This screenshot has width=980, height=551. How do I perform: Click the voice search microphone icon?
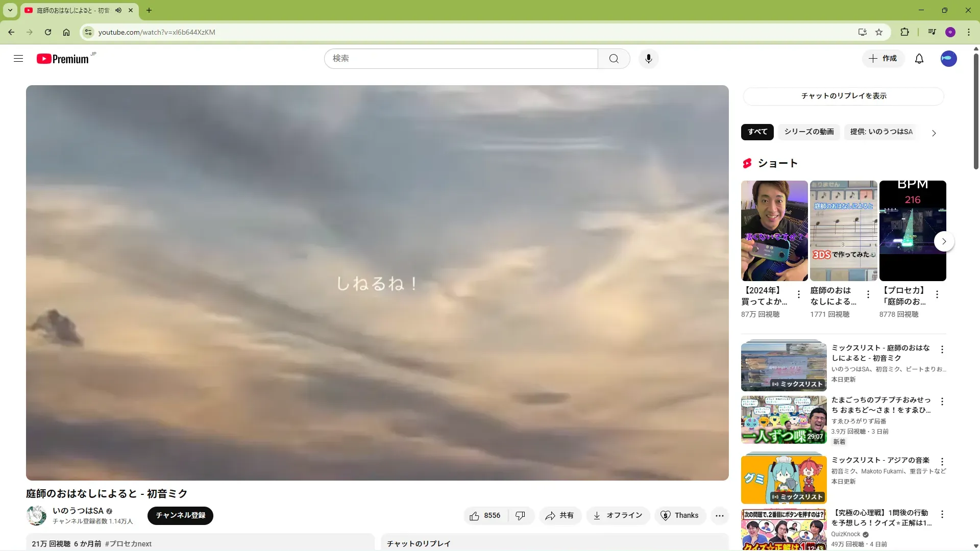point(648,59)
